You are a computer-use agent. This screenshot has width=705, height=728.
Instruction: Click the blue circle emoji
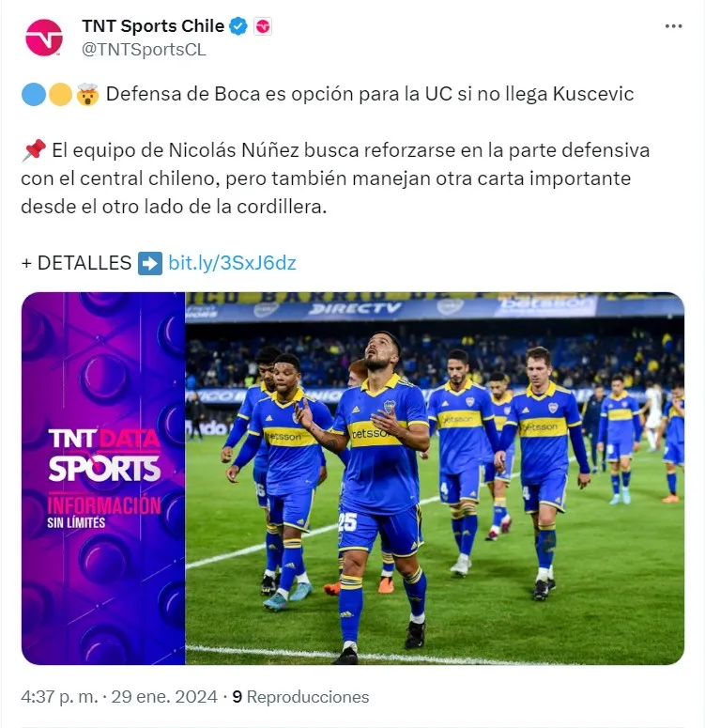point(34,94)
